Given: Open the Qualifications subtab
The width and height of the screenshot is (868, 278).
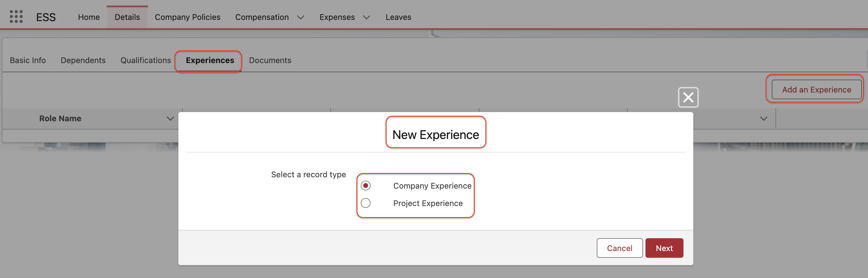Looking at the screenshot, I should pos(146,60).
